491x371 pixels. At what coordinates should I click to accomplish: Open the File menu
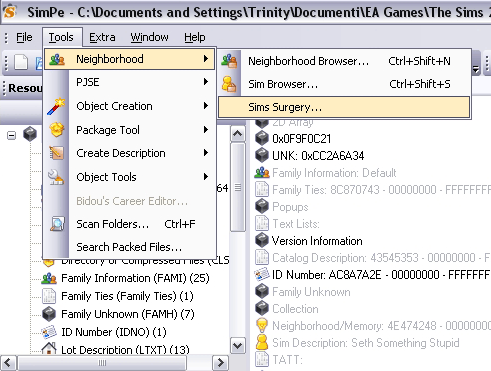tap(24, 37)
